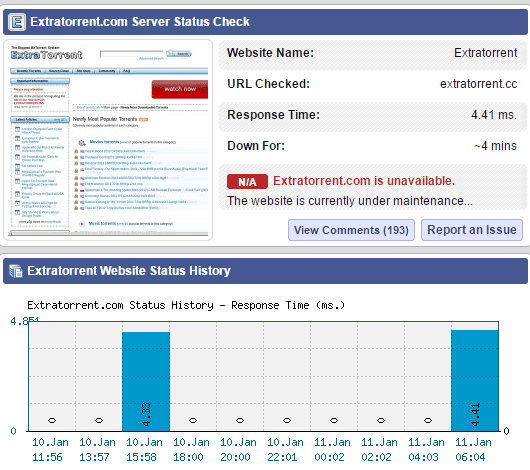530x470 pixels.
Task: Click the red N/A status badge
Action: (x=247, y=182)
